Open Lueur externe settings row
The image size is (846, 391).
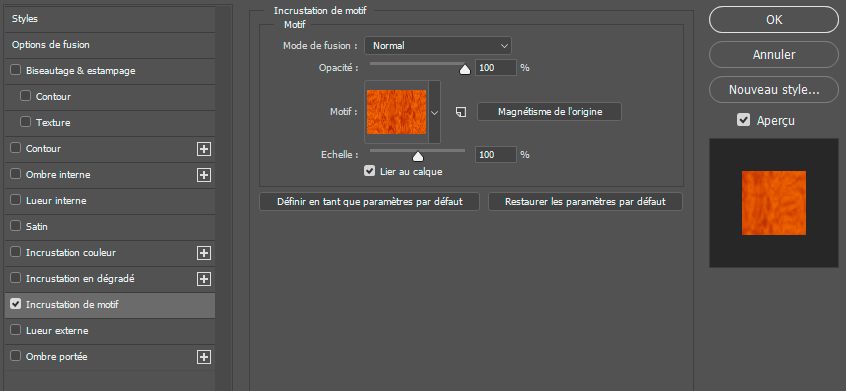point(110,331)
